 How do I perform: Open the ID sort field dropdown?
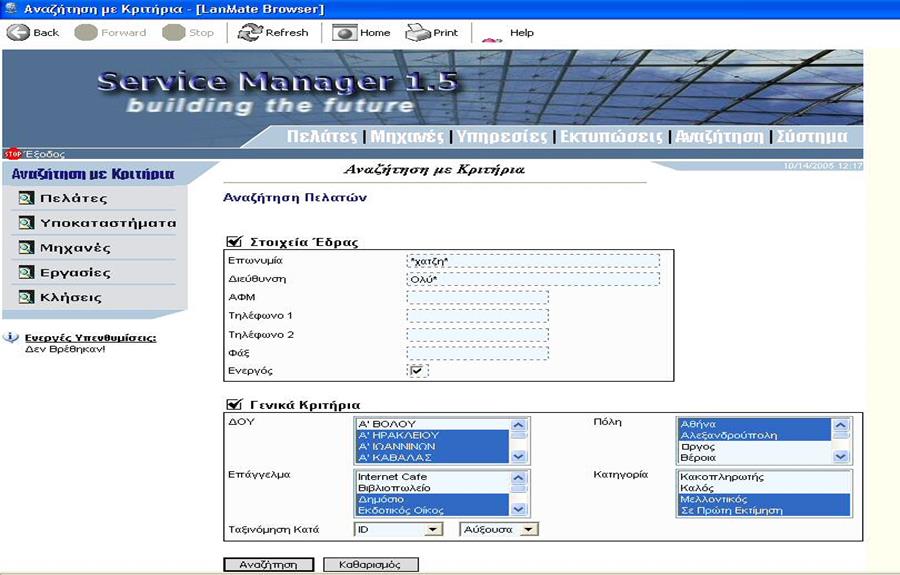point(433,529)
